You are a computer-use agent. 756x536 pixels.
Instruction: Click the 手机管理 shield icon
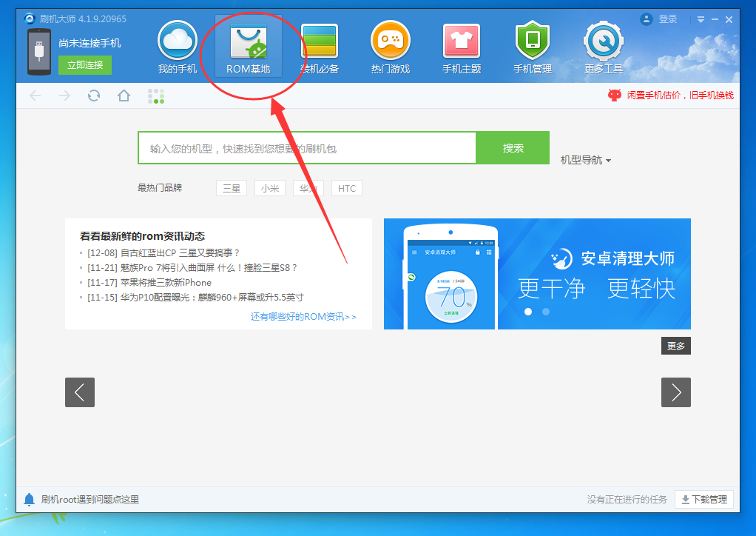pos(532,41)
